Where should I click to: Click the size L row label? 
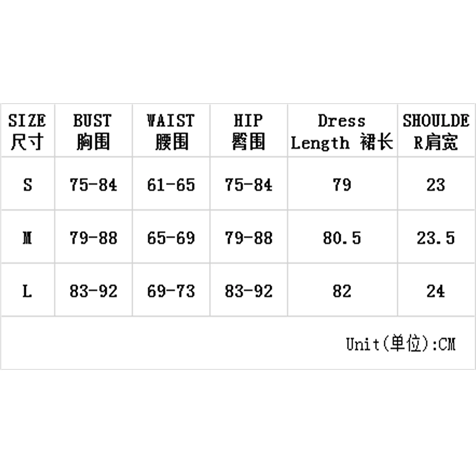(27, 291)
